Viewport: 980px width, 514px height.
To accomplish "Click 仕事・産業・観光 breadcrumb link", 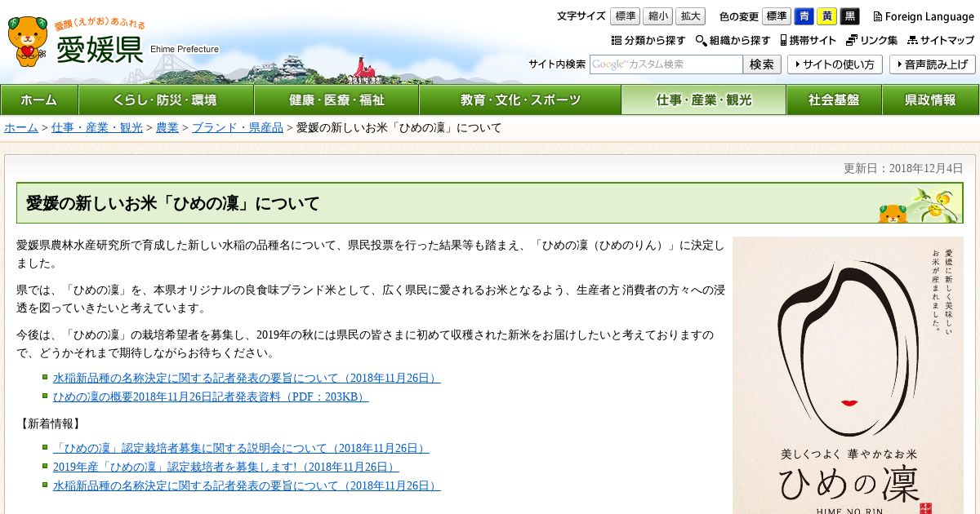I will 97,127.
